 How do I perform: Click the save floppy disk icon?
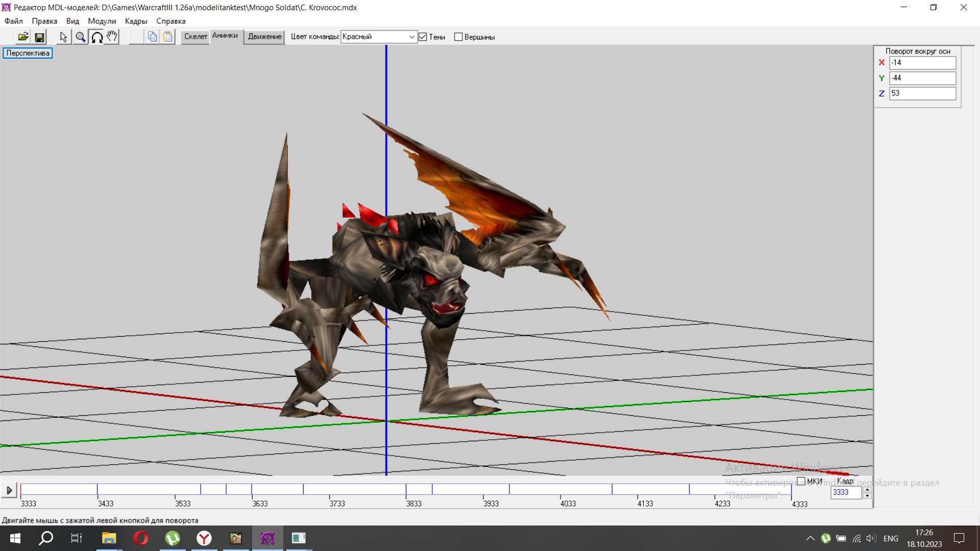click(x=39, y=37)
